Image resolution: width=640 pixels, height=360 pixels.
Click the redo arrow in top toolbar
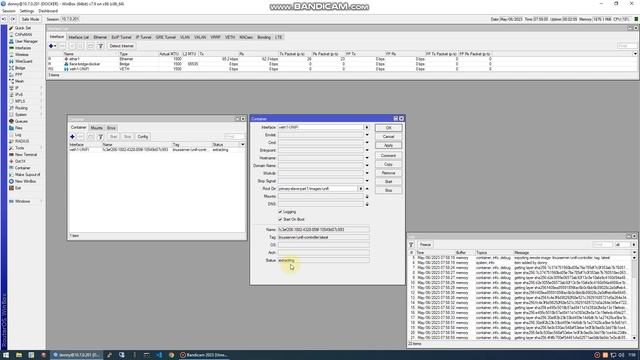tap(13, 19)
